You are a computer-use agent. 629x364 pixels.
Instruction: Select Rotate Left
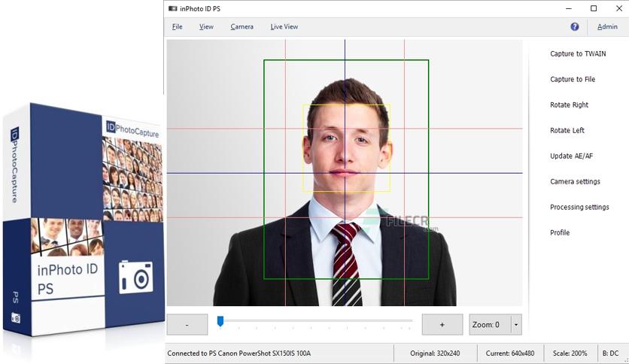pyautogui.click(x=567, y=131)
